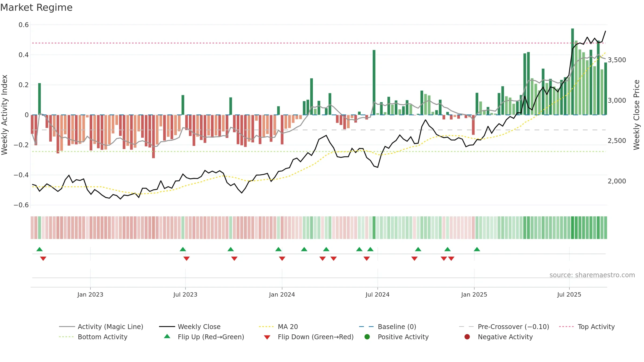The image size is (644, 362).
Task: Toggle the Baseline (0) legend entry
Action: coord(387,327)
